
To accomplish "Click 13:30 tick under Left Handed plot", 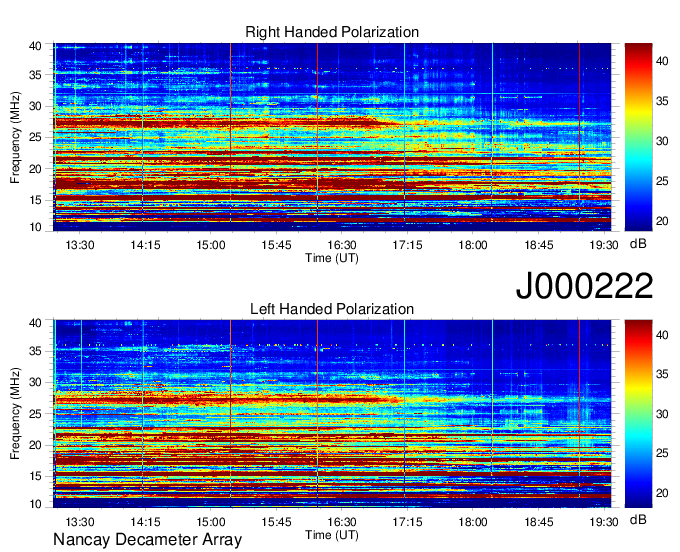I will pos(80,522).
